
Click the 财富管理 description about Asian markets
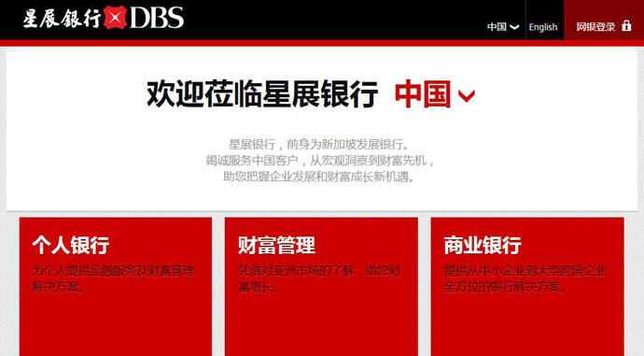(x=319, y=278)
